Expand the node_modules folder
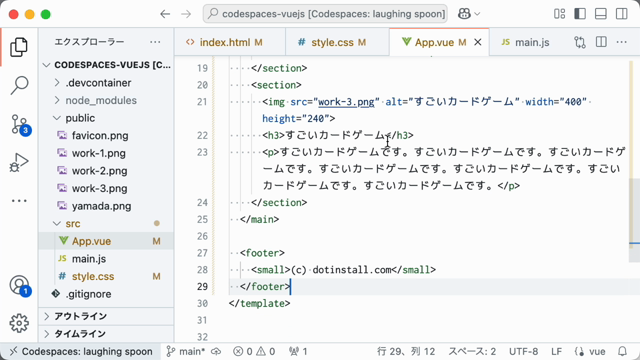The width and height of the screenshot is (640, 360). click(101, 100)
